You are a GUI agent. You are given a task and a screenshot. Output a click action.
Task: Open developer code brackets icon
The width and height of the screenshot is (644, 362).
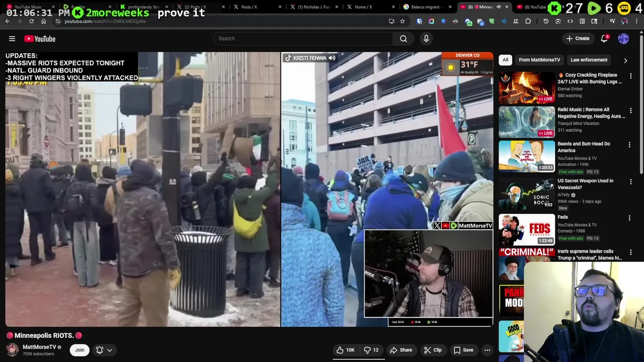[570, 21]
